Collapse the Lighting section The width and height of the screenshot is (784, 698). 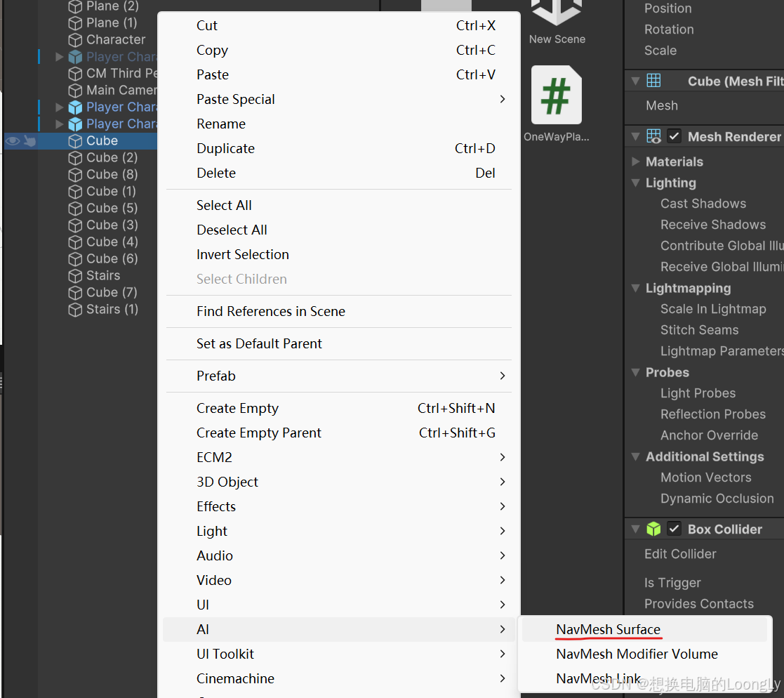[635, 183]
